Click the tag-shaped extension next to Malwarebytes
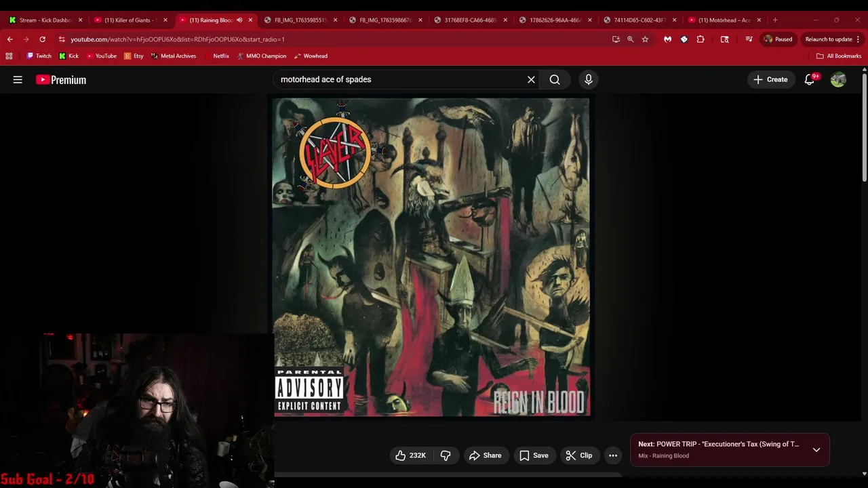 coord(684,39)
